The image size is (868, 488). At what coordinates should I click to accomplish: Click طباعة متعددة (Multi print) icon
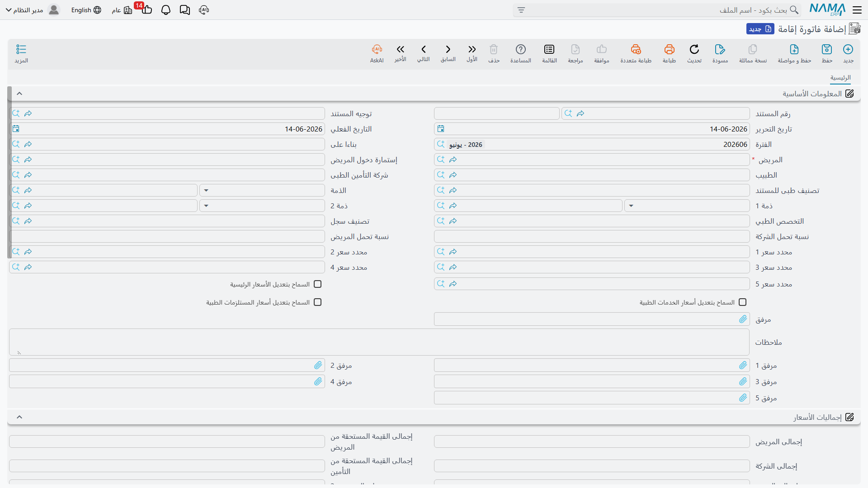click(x=636, y=49)
